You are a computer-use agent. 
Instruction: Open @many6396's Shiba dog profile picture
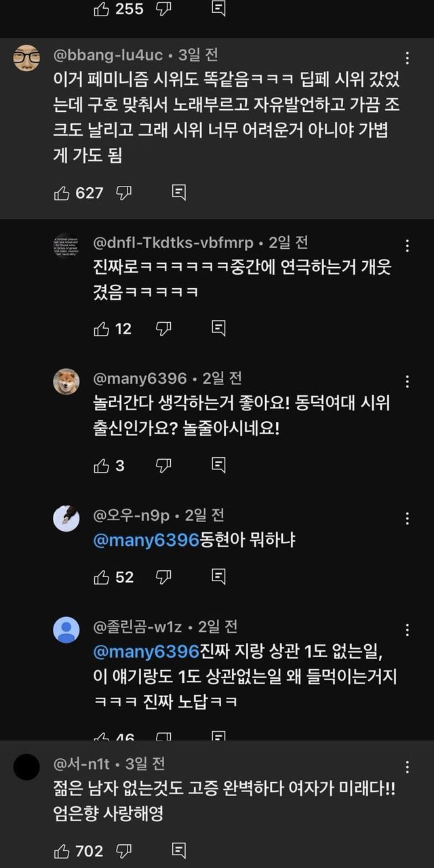[x=66, y=381]
